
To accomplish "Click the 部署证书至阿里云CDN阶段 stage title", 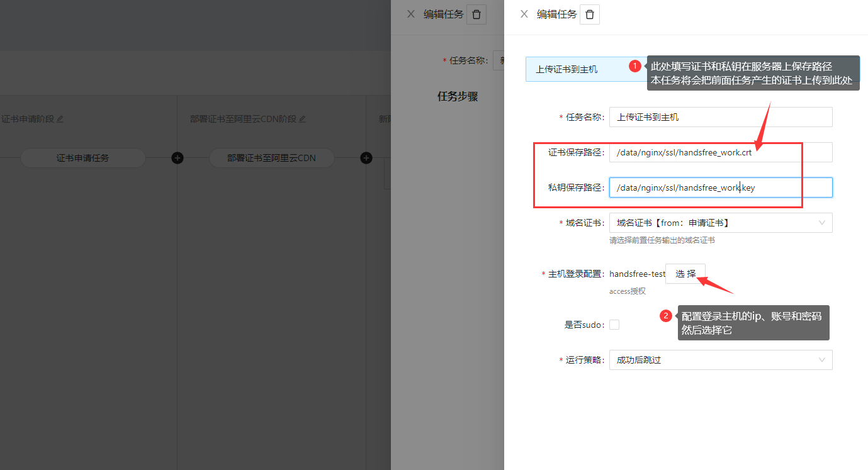I will 242,119.
